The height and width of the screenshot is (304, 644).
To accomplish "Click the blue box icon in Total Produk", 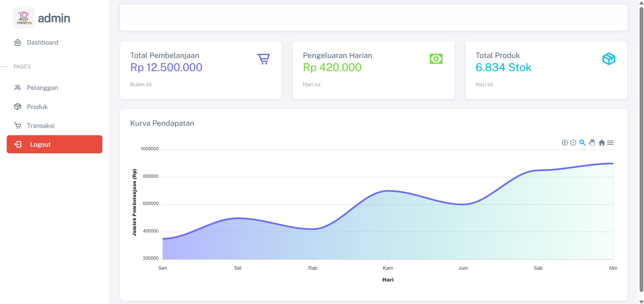I will click(x=608, y=59).
